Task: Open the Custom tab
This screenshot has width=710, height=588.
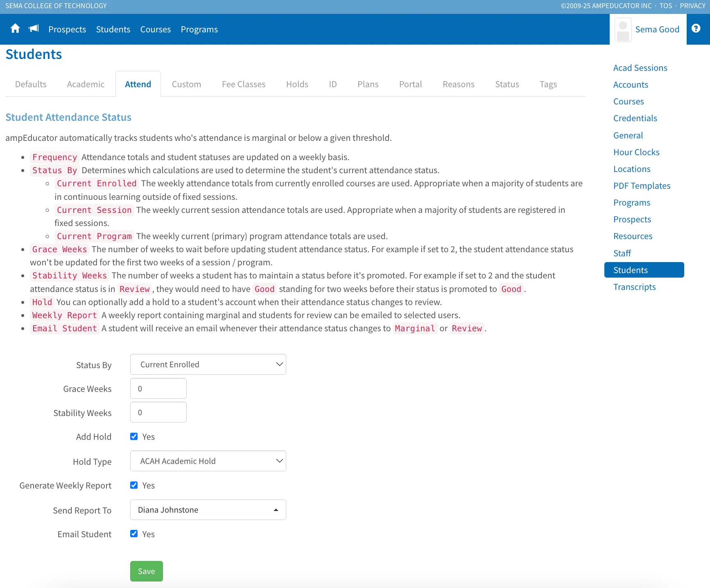Action: tap(186, 84)
